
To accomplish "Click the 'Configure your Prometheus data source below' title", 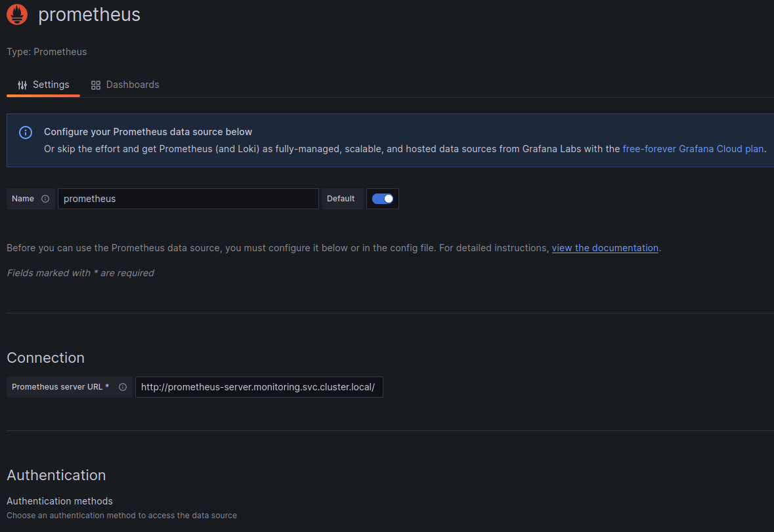I will tap(148, 132).
